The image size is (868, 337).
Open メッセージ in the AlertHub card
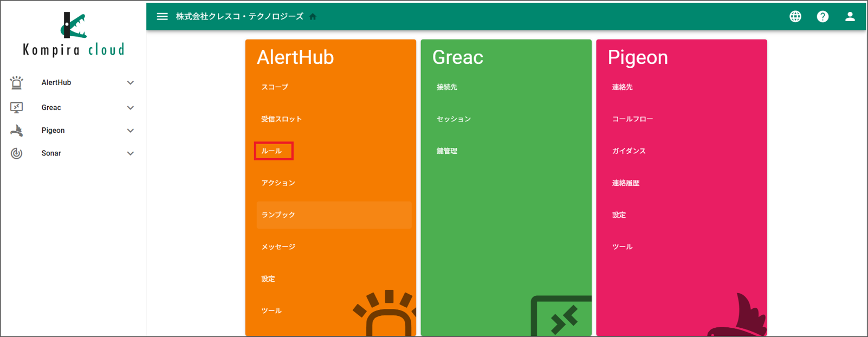click(278, 247)
